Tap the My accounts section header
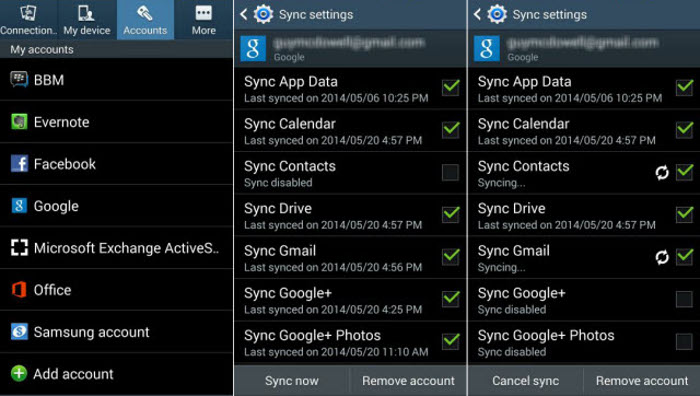700x396 pixels. point(116,50)
